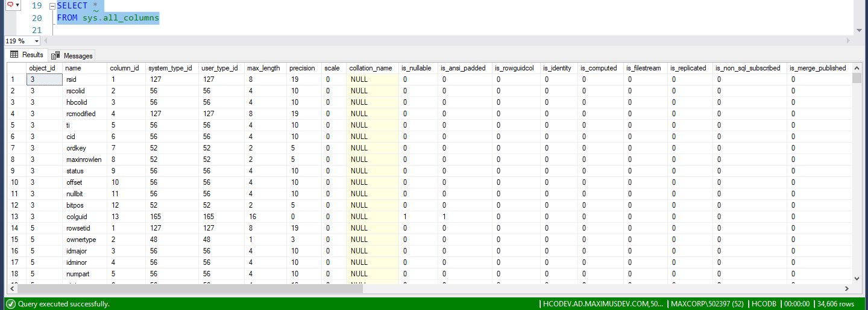Collapse the SELECT statement outline at line 19
The image size is (868, 310).
tap(52, 5)
